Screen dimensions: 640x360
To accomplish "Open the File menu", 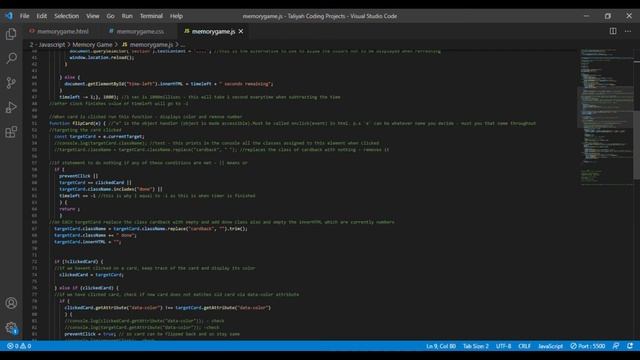I will (24, 16).
